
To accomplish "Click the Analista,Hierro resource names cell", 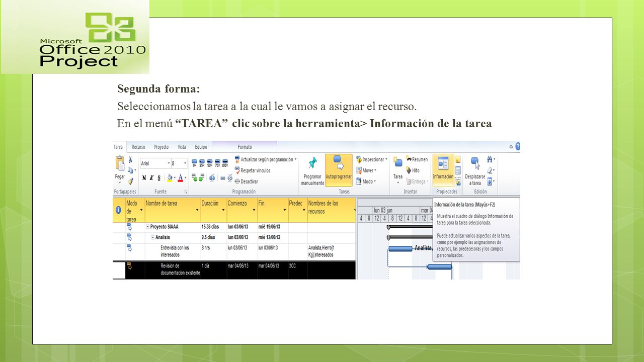I will pyautogui.click(x=331, y=251).
